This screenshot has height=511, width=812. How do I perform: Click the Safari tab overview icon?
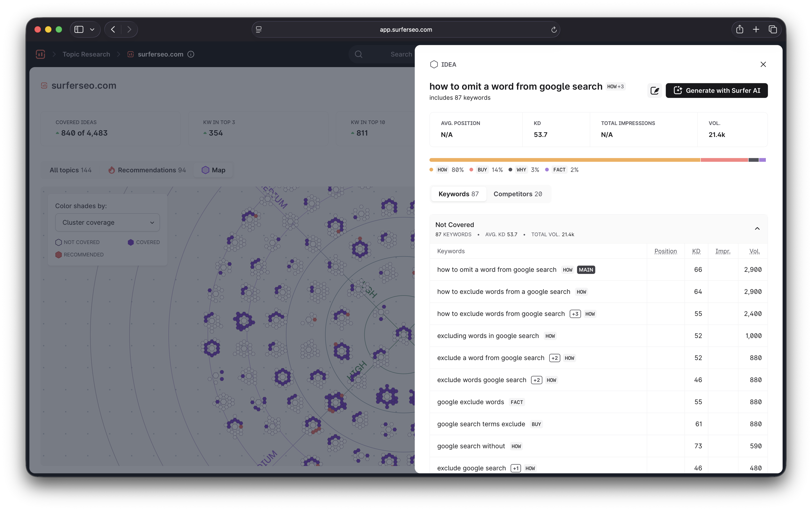[772, 29]
